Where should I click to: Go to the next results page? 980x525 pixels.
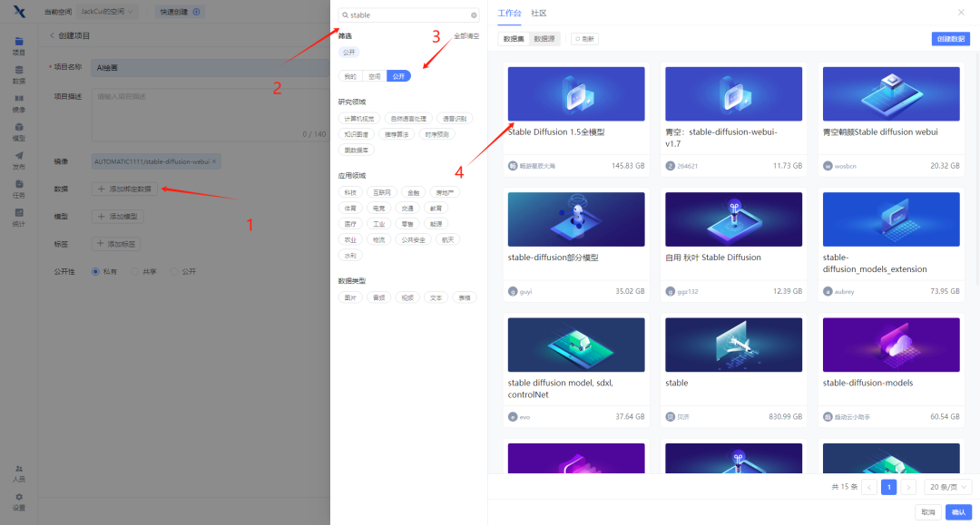click(x=908, y=487)
